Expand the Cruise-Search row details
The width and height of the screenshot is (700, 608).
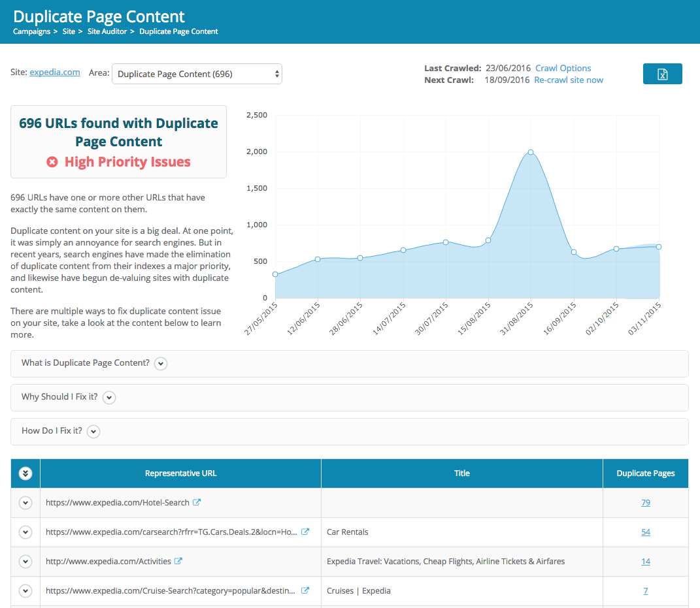tap(25, 591)
